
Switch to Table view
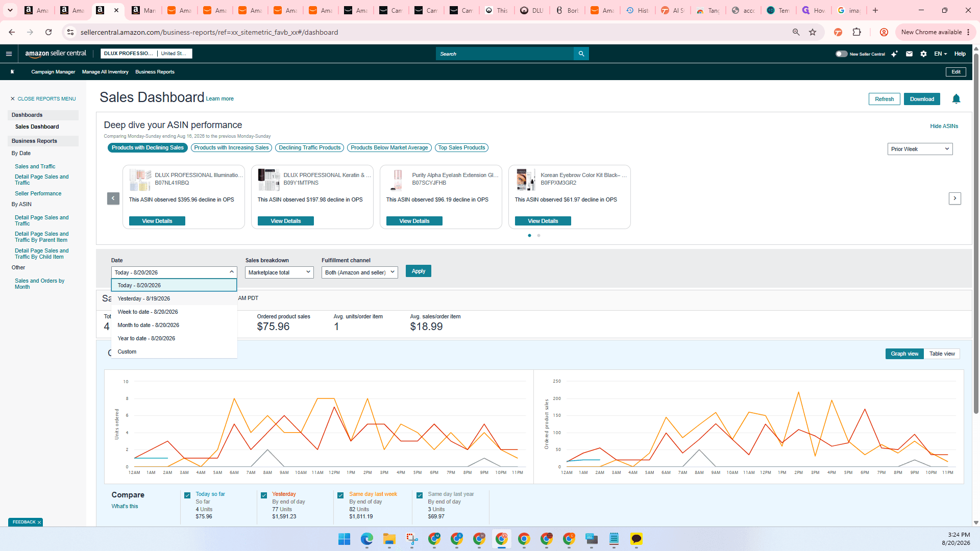click(942, 354)
